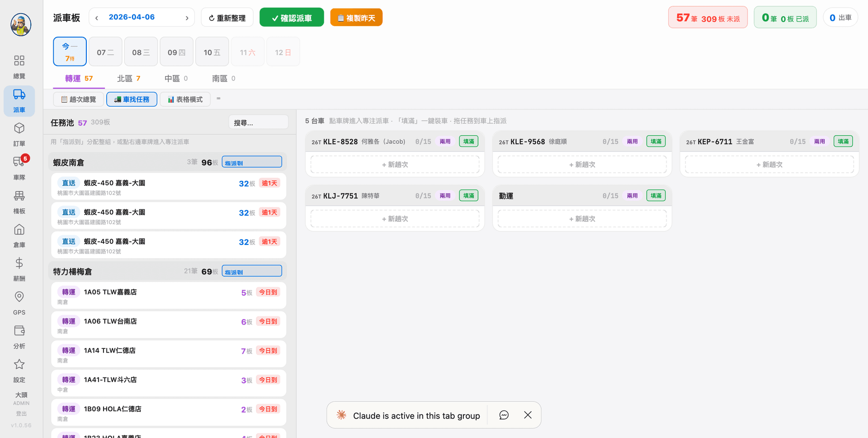The height and width of the screenshot is (438, 868).
Task: Open the 倉庫 warehouse icon
Action: [x=19, y=230]
